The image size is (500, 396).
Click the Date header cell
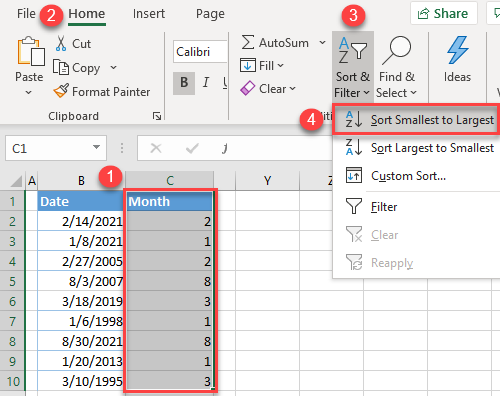(81, 201)
